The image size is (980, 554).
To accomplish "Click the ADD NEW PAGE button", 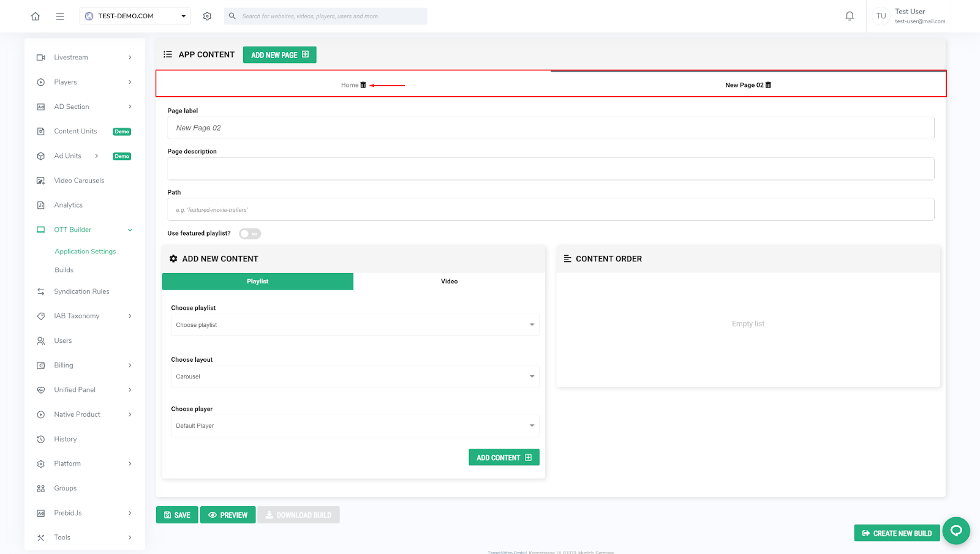I will pyautogui.click(x=279, y=55).
